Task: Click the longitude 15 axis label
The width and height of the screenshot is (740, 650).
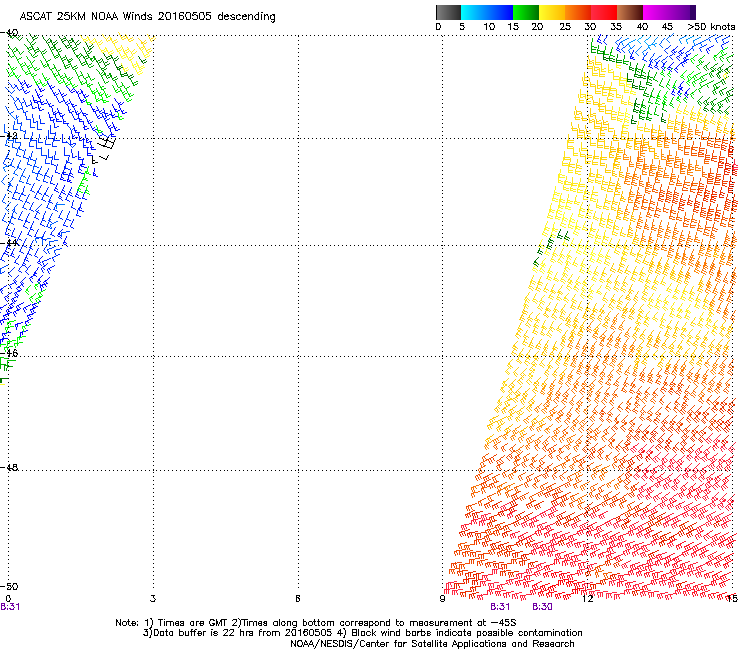Action: click(732, 599)
